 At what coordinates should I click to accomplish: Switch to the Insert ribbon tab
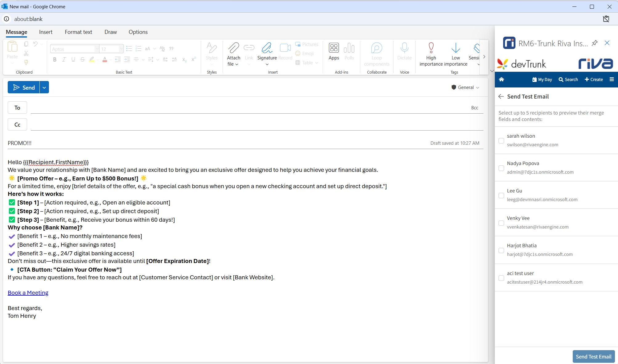[x=46, y=32]
